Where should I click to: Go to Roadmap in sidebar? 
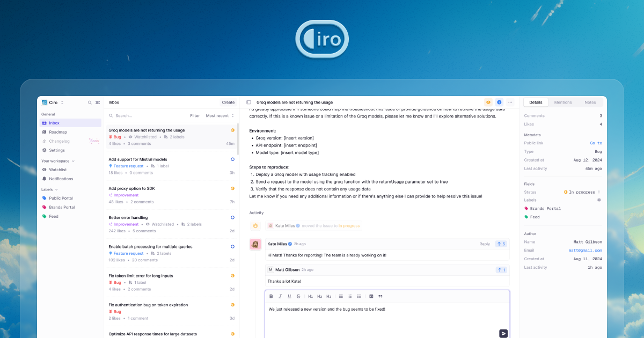[70, 132]
